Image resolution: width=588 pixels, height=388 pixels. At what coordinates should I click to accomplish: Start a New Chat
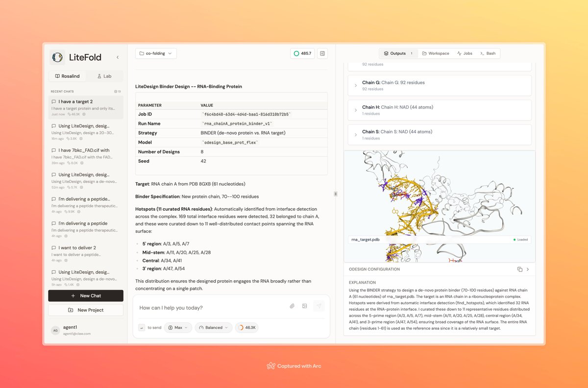pyautogui.click(x=86, y=295)
